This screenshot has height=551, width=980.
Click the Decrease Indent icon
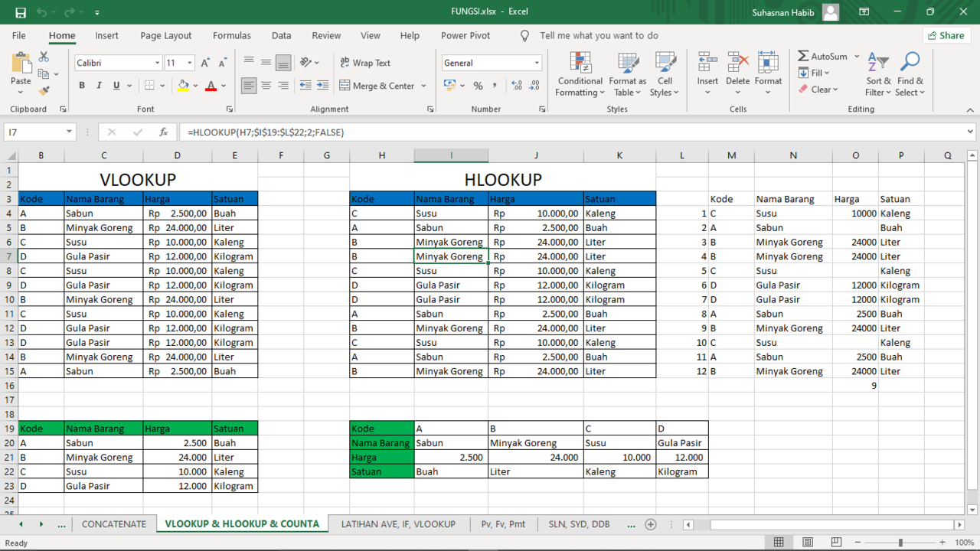[x=305, y=86]
